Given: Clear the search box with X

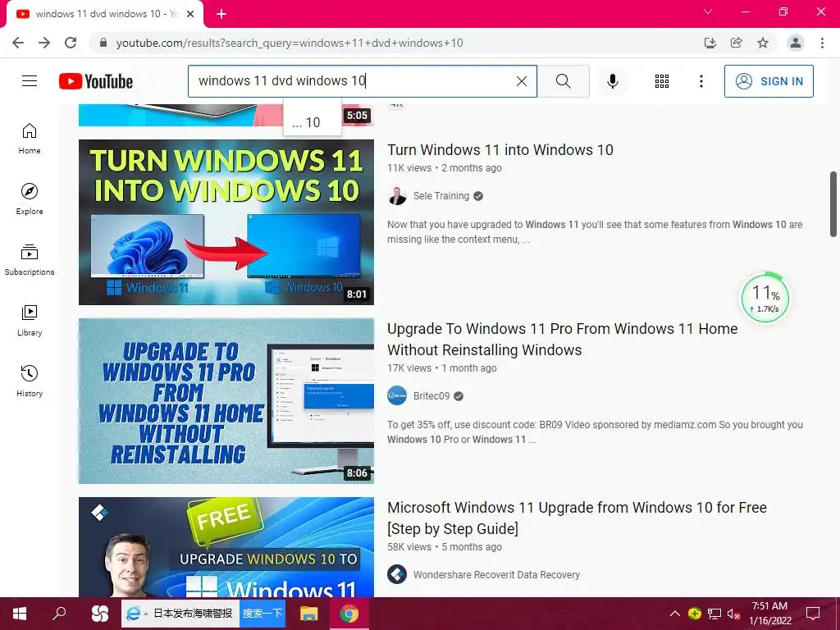Looking at the screenshot, I should coord(521,81).
